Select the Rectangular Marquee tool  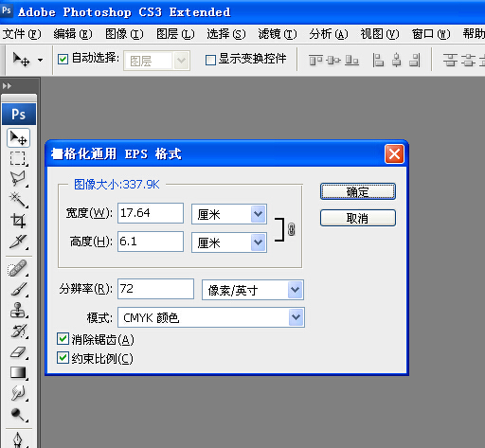coord(18,158)
